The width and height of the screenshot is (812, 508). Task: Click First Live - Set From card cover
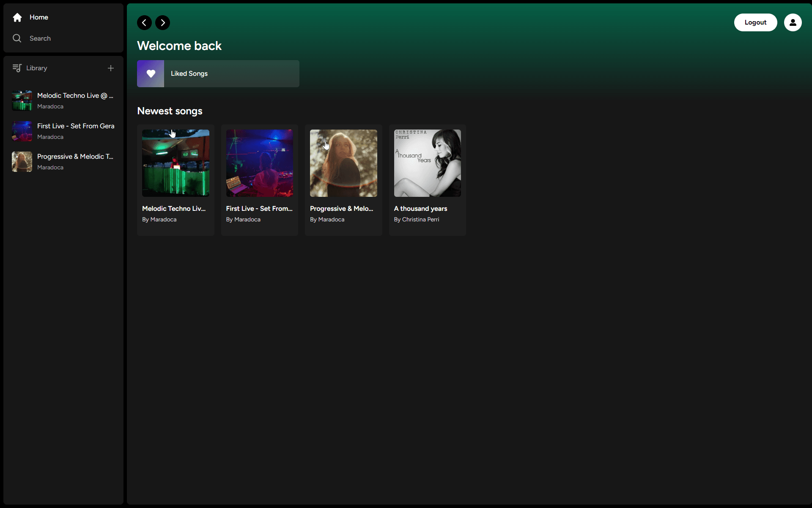[x=259, y=163]
